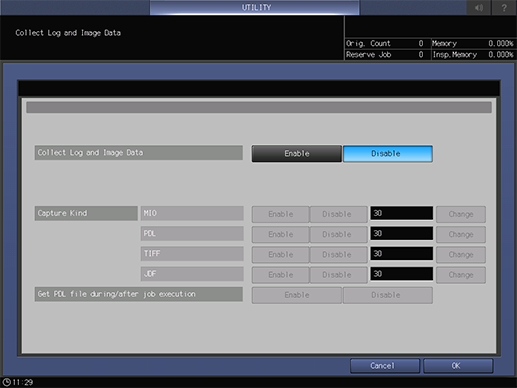Click the Capture Kind label
Viewport: 517px width, 388px height.
tap(86, 213)
